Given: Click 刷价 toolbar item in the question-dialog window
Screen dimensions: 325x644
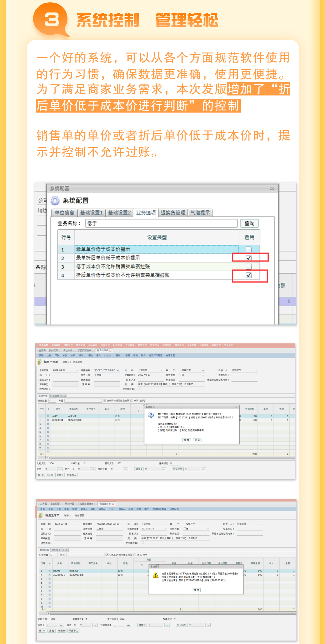Looking at the screenshot, I should tap(91, 355).
